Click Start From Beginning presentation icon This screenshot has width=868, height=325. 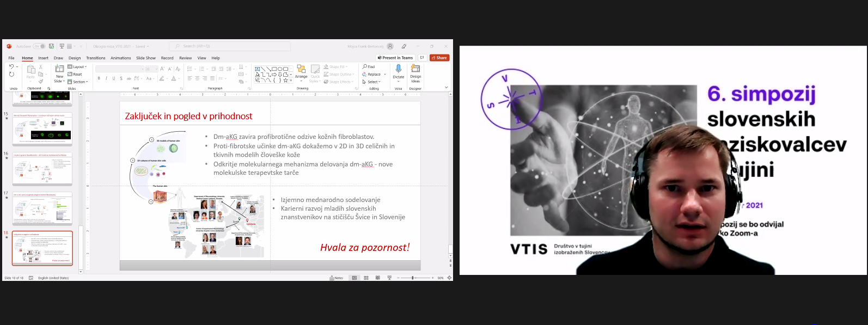[62, 46]
